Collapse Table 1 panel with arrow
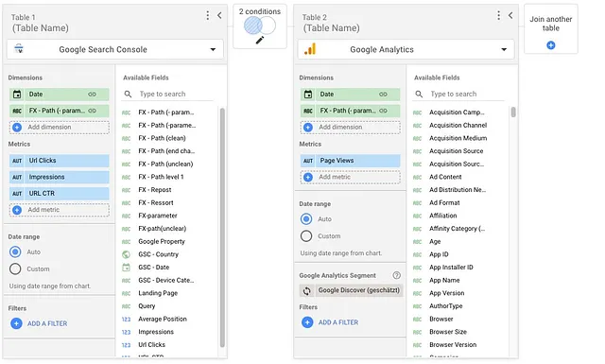 (x=219, y=15)
